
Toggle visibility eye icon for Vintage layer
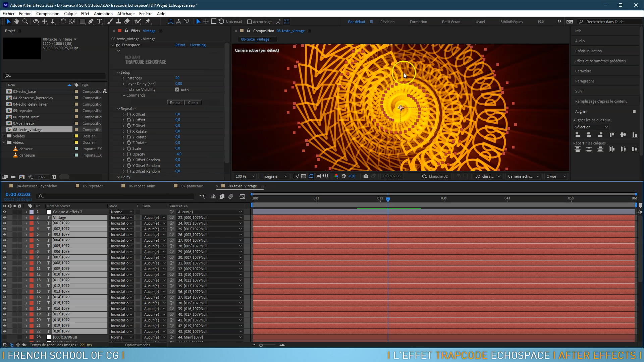tap(4, 217)
